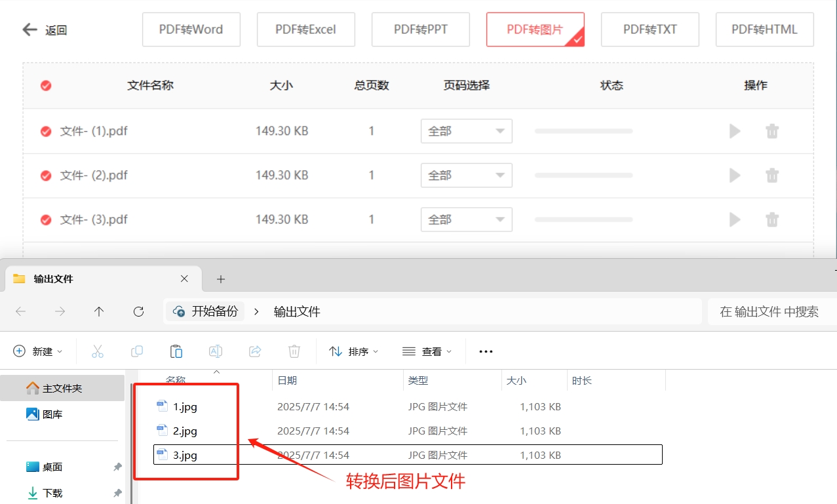Toggle the checkbox for 文件- (3).pdf
The image size is (837, 504).
point(45,219)
